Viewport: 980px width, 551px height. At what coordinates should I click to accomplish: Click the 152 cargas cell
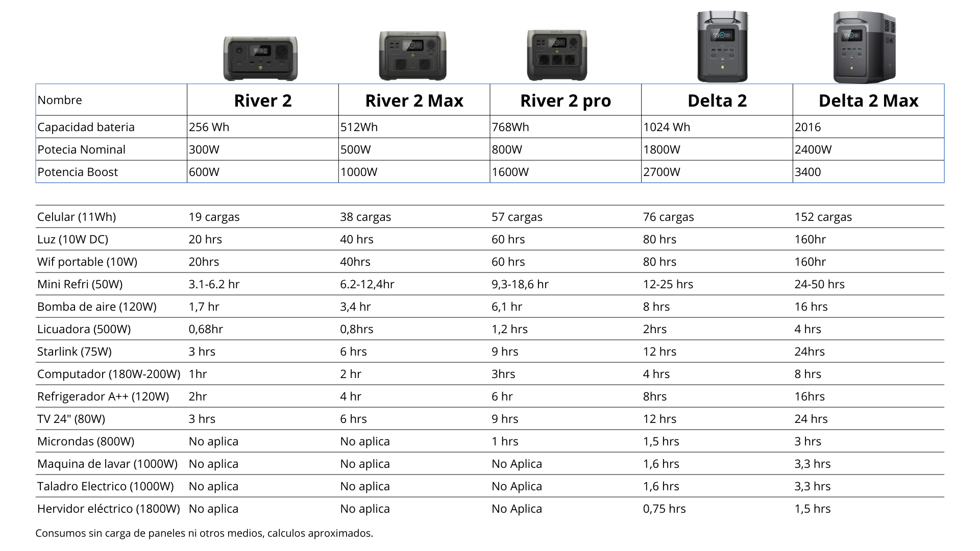(x=823, y=217)
